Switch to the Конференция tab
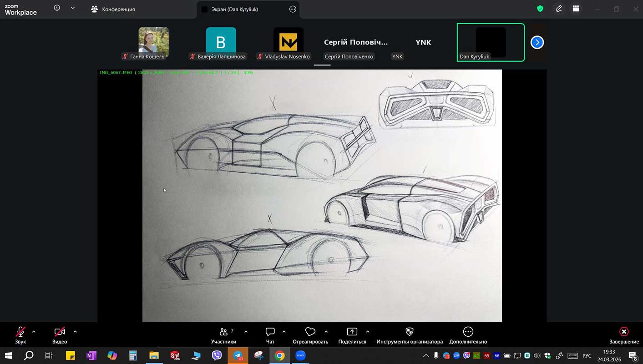The image size is (643, 364). point(113,9)
